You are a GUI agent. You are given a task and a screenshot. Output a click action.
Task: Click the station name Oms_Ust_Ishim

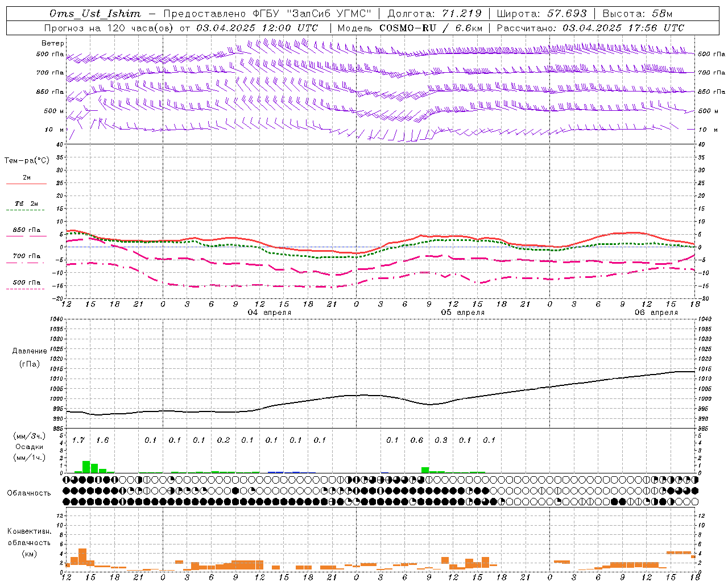click(95, 14)
